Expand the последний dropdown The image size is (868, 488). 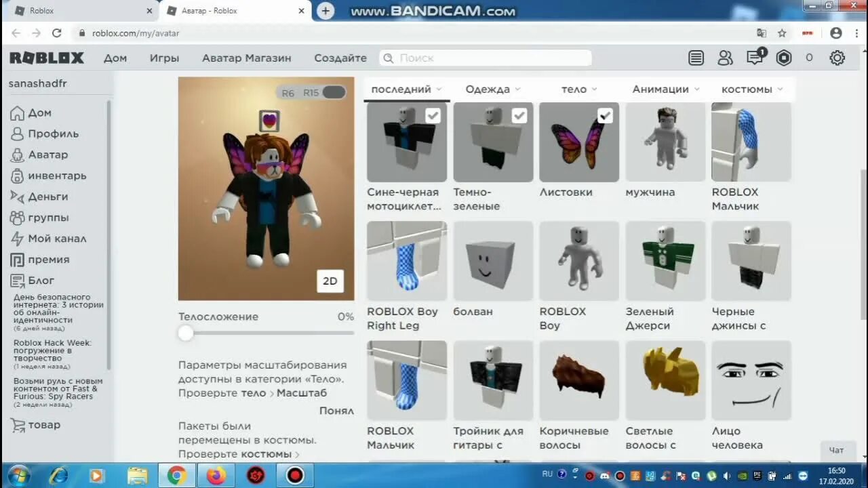407,89
